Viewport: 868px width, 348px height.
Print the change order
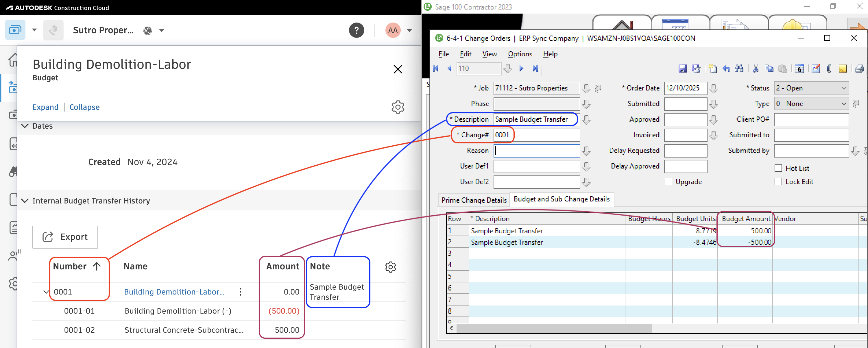click(859, 69)
